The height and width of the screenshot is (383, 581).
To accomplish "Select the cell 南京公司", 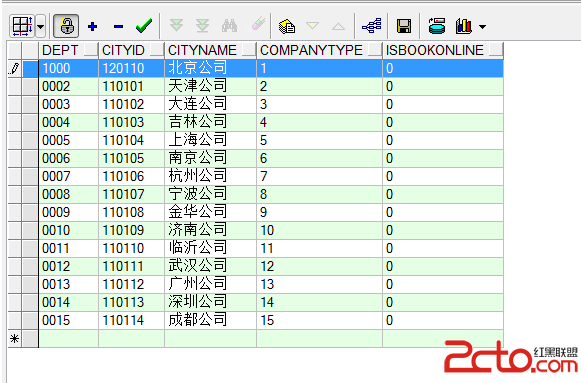I will [210, 158].
